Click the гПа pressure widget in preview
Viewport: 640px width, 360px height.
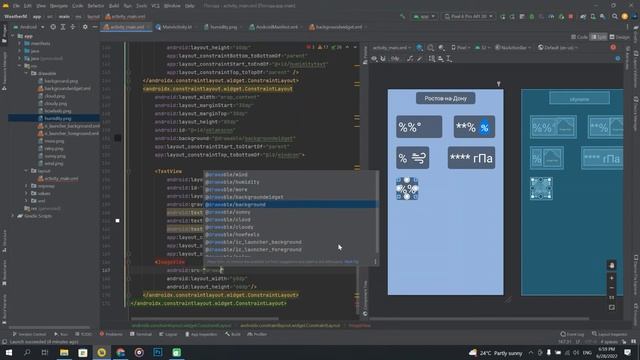click(471, 158)
